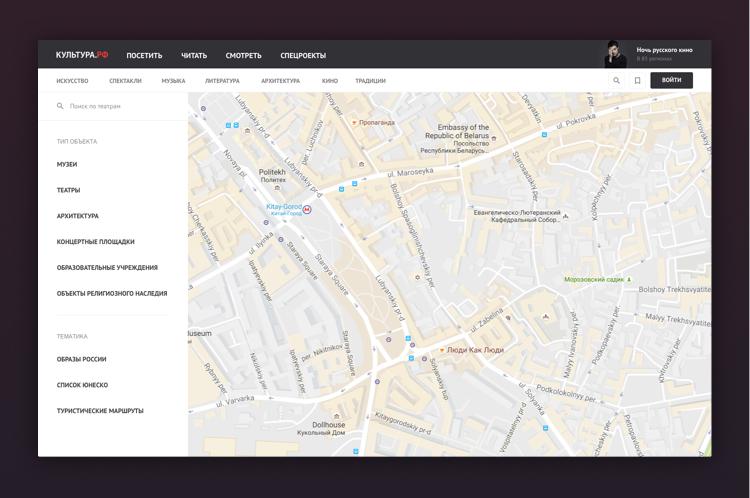Open the КУЛЬТУРА.РФ logo home link
The width and height of the screenshot is (750, 498).
[81, 55]
